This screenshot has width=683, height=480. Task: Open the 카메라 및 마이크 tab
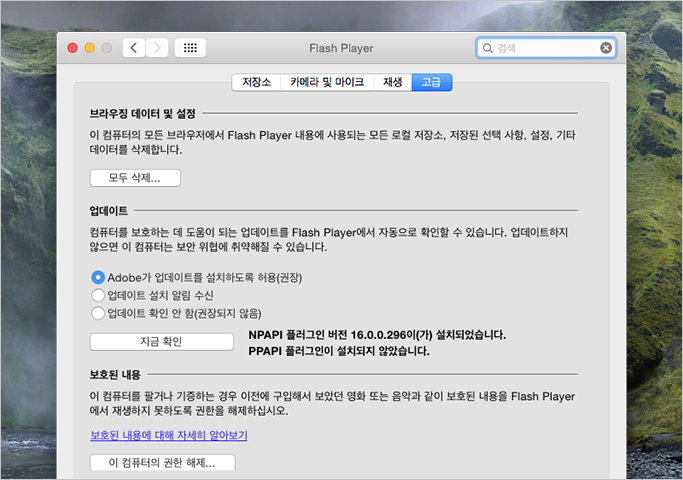[327, 82]
